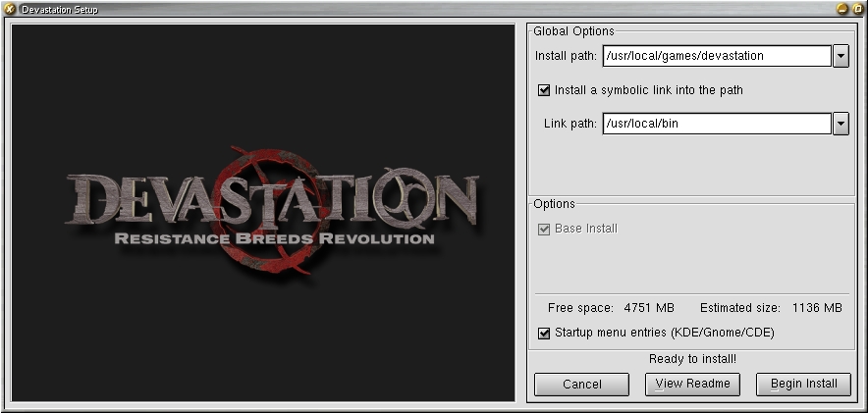Click the '4751 MB' free space value
Viewport: 868px width, 413px height.
pos(649,308)
